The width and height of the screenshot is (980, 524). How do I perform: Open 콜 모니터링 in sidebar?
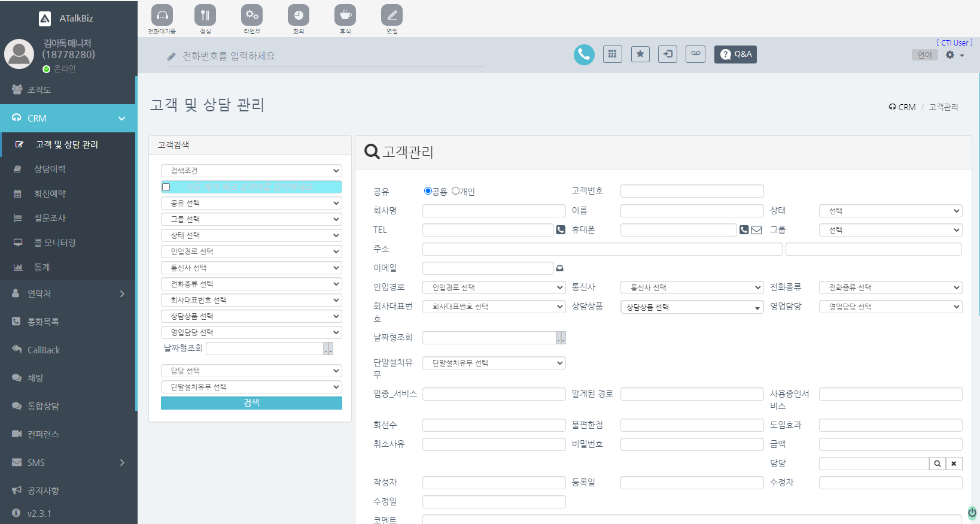68,243
